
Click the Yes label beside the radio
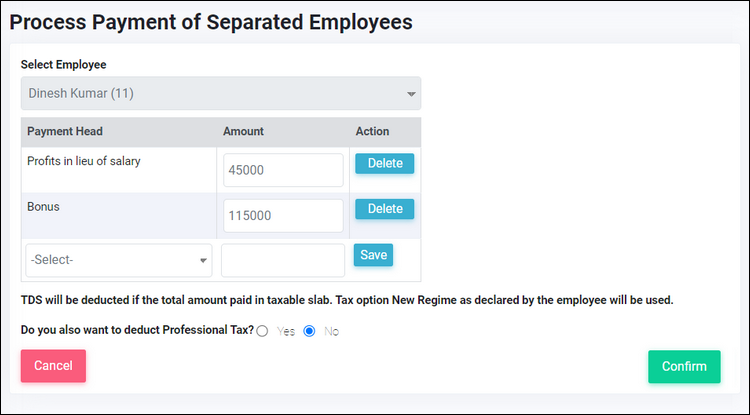pyautogui.click(x=286, y=331)
